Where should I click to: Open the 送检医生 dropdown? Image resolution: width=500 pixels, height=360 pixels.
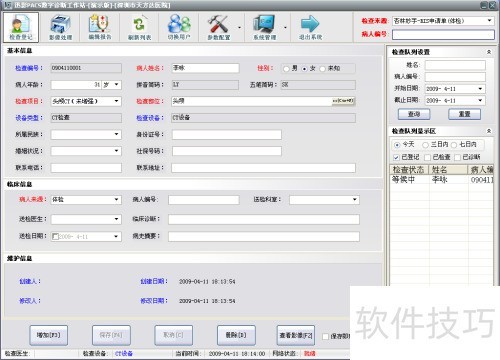[x=116, y=219]
